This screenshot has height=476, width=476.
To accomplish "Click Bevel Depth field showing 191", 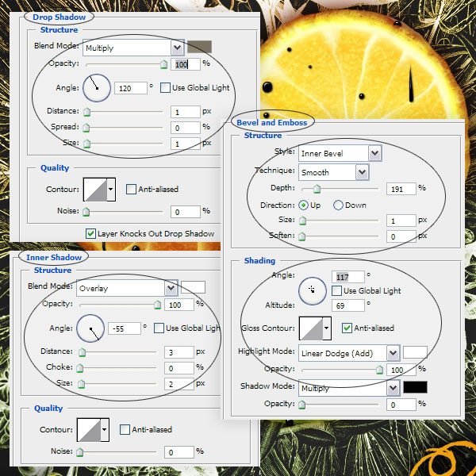I will coord(401,189).
